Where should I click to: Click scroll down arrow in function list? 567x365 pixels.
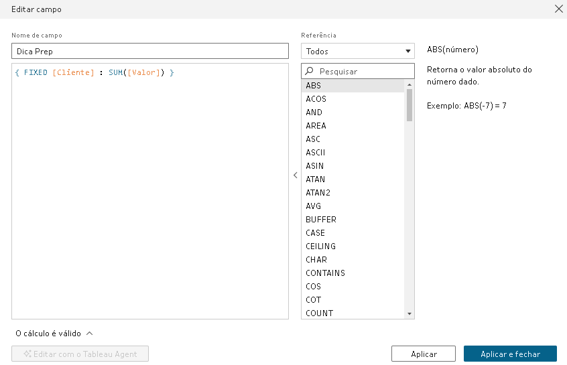pos(409,314)
